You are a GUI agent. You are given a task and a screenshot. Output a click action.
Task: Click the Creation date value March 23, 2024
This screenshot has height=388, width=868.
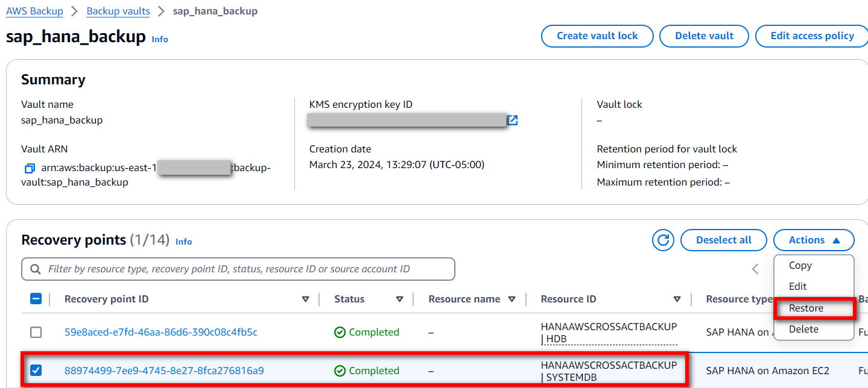(x=397, y=164)
